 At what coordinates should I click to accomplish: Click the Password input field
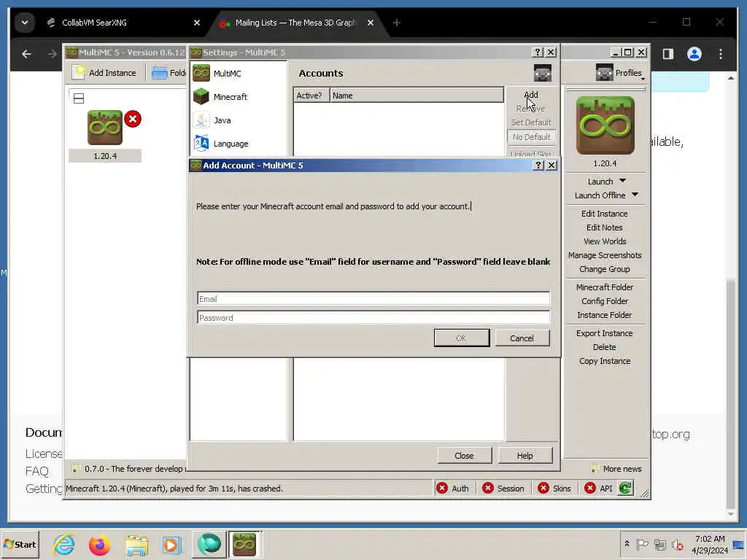pos(373,318)
